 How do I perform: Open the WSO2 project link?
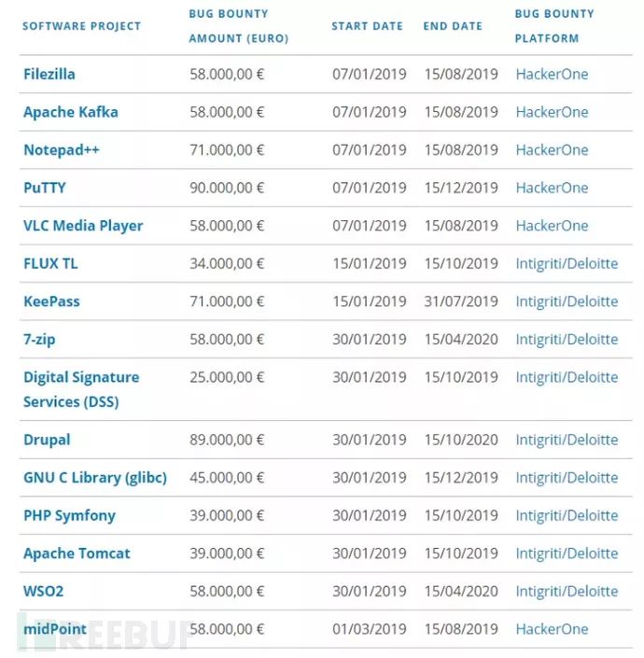point(44,591)
